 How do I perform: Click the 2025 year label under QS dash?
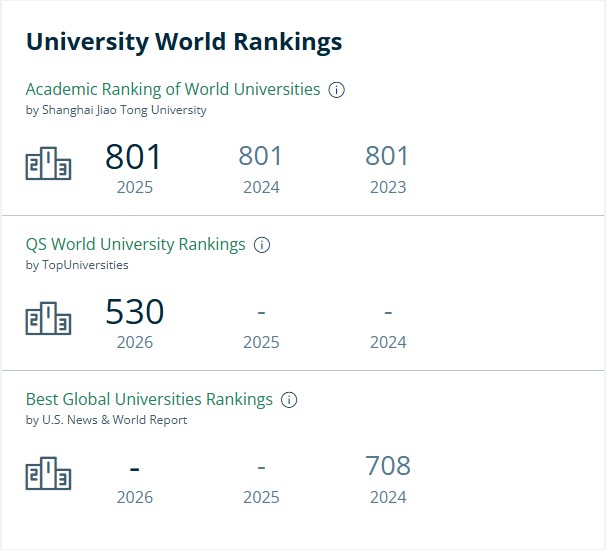coord(261,342)
